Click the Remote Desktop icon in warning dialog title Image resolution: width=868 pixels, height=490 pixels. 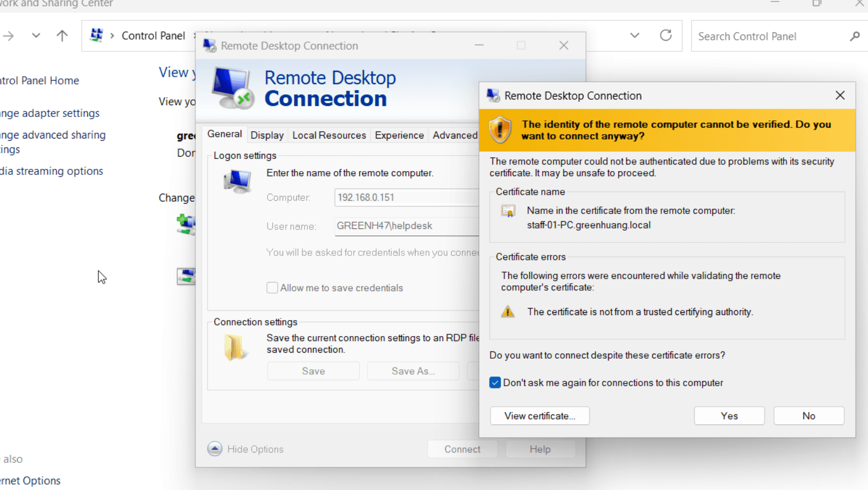[x=493, y=95]
